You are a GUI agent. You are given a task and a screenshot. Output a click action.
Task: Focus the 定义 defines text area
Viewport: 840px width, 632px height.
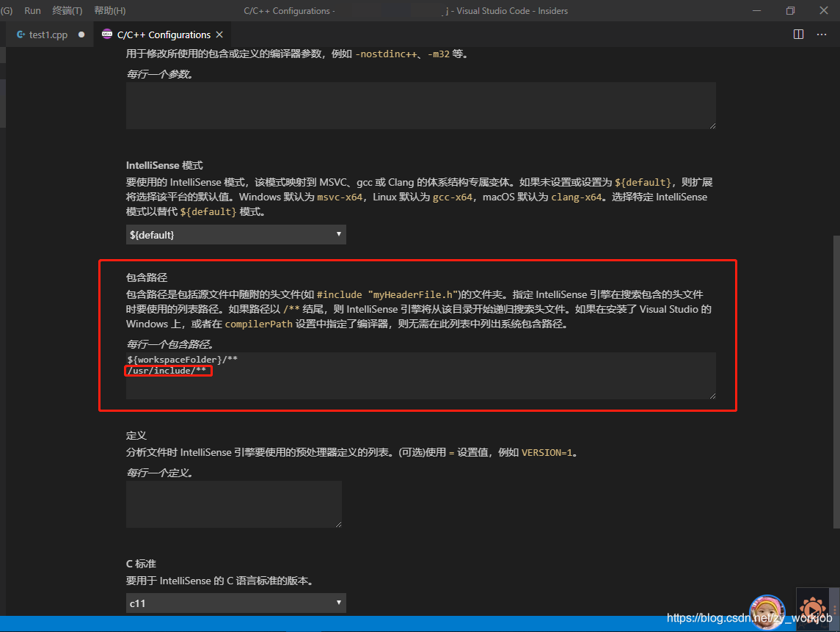[233, 504]
